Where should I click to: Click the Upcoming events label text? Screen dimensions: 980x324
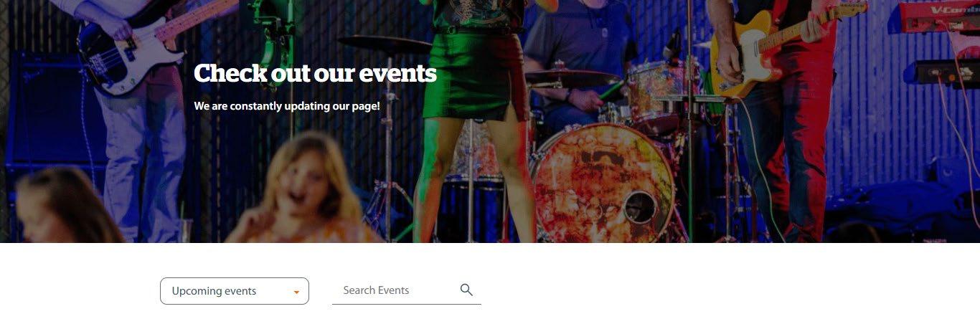point(214,291)
